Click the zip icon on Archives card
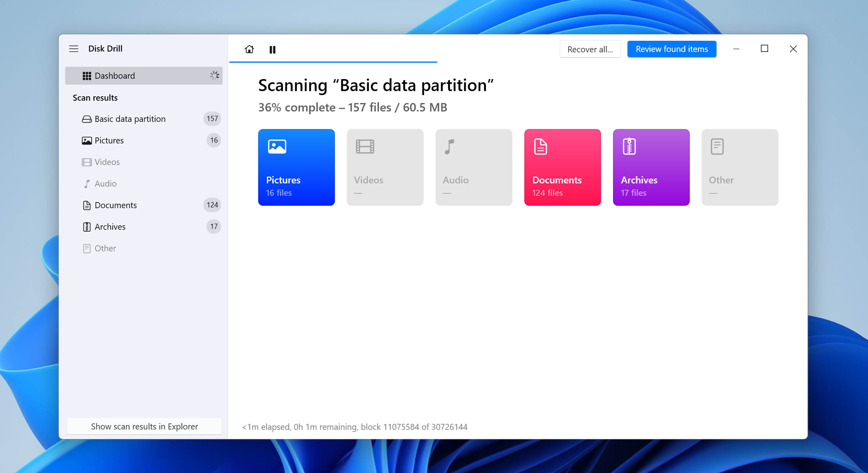This screenshot has width=868, height=473. [629, 147]
